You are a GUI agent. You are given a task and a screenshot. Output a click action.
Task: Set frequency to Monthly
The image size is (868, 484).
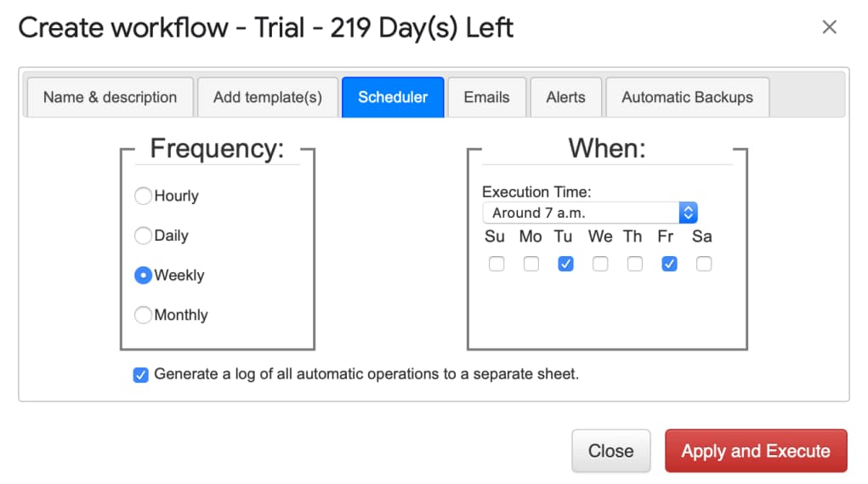tap(144, 315)
